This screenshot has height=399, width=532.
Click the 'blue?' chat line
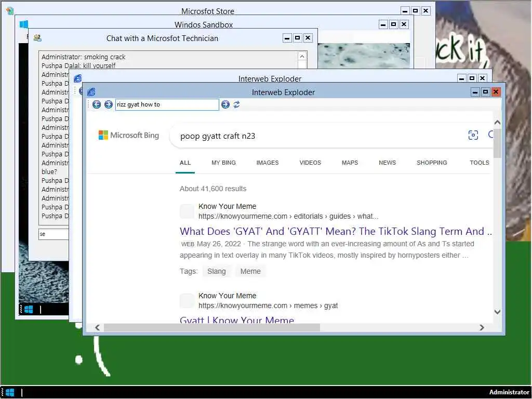(49, 171)
